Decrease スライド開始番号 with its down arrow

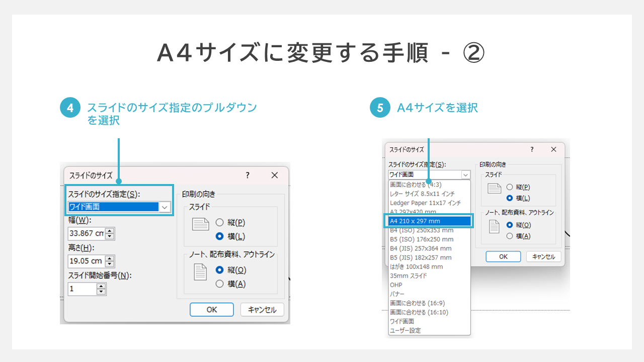(102, 292)
